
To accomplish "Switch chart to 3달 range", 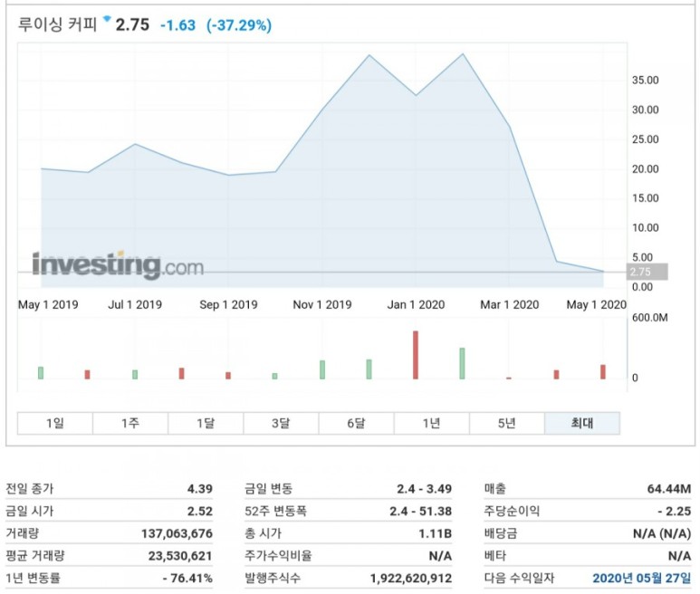I will click(x=281, y=423).
